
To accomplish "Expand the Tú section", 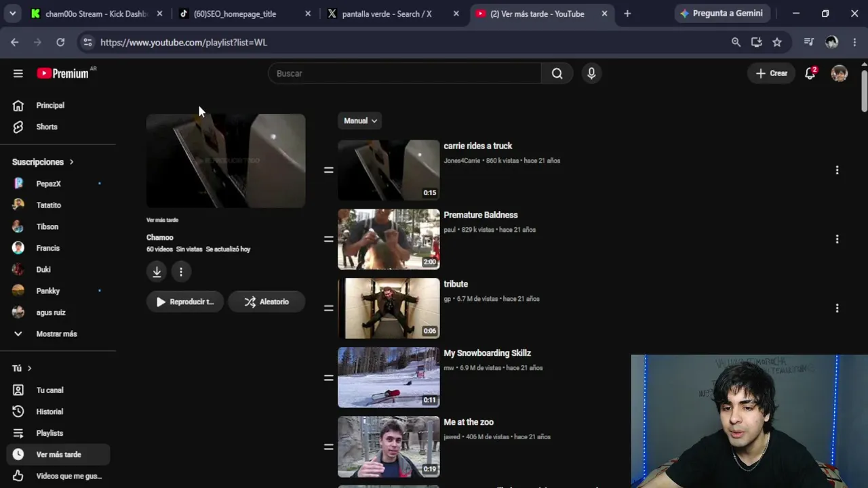I will pyautogui.click(x=22, y=368).
